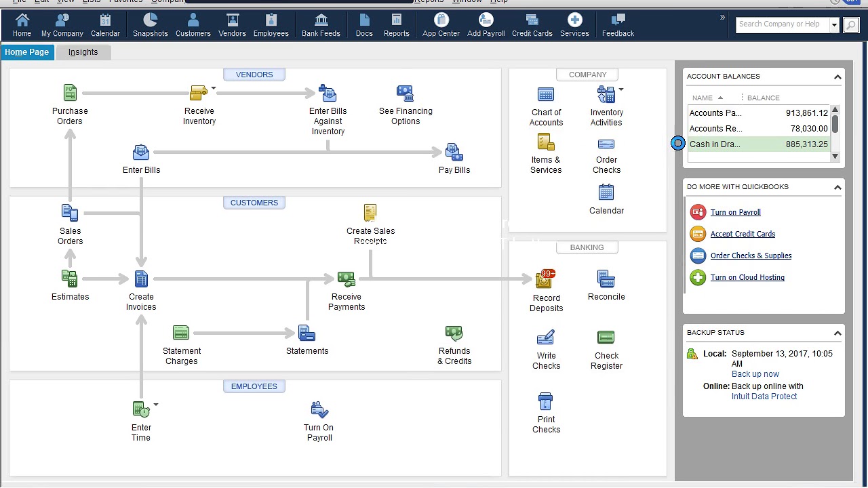
Task: Open Snapshots from the toolbar
Action: (151, 24)
